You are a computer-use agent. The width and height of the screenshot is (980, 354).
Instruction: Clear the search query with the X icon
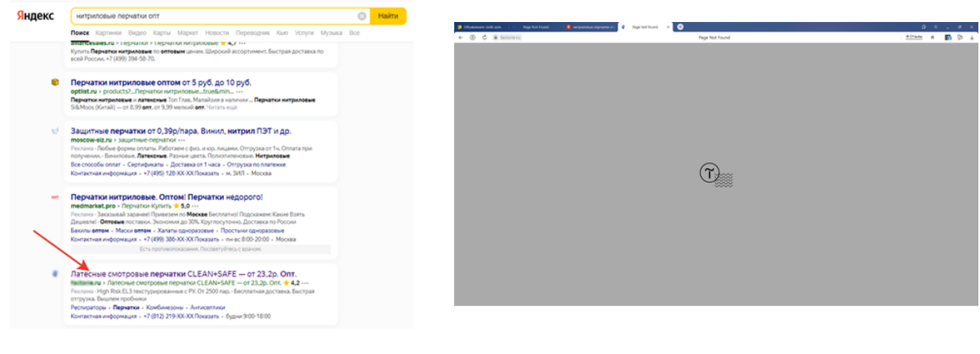coord(362,16)
